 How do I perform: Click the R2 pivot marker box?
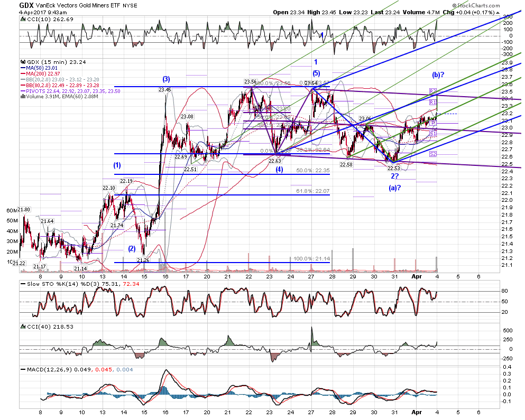[x=433, y=91]
